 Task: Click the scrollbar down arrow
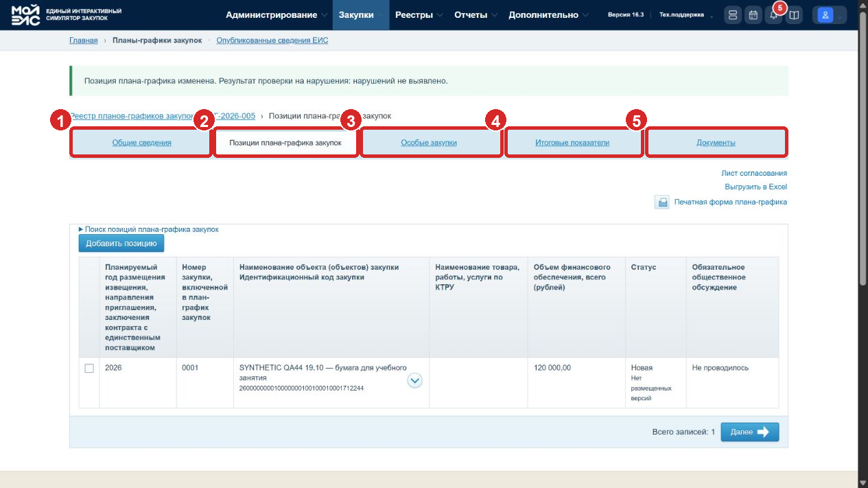[863, 483]
